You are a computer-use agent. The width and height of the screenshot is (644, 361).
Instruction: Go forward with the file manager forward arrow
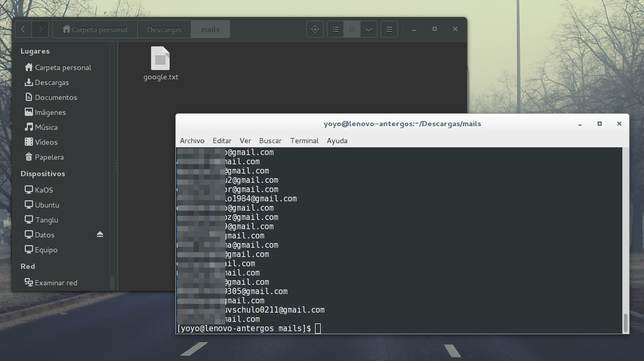(x=41, y=29)
